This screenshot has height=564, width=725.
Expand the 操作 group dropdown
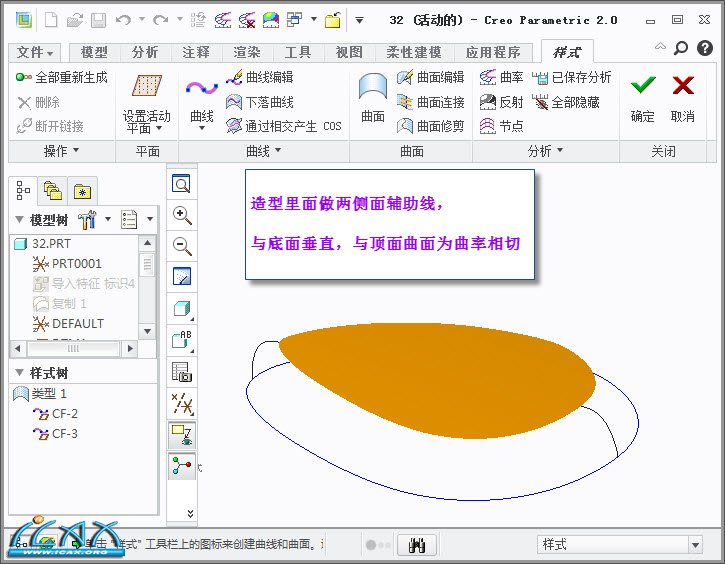coord(61,151)
